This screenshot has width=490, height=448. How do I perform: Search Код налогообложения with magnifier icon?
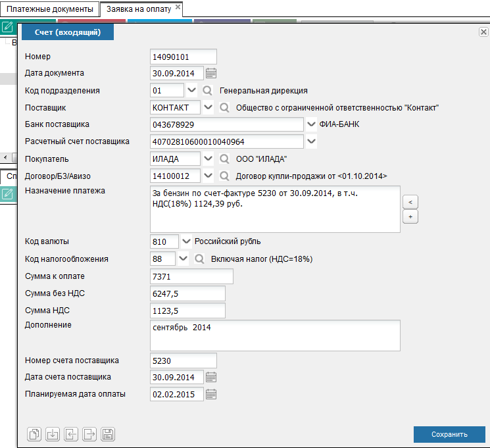pyautogui.click(x=199, y=259)
